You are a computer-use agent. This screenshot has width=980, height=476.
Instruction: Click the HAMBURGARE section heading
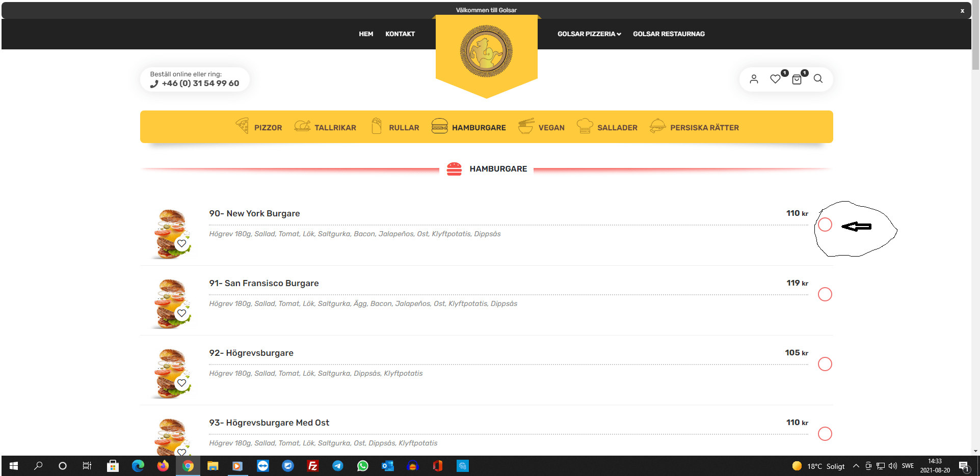coord(498,169)
